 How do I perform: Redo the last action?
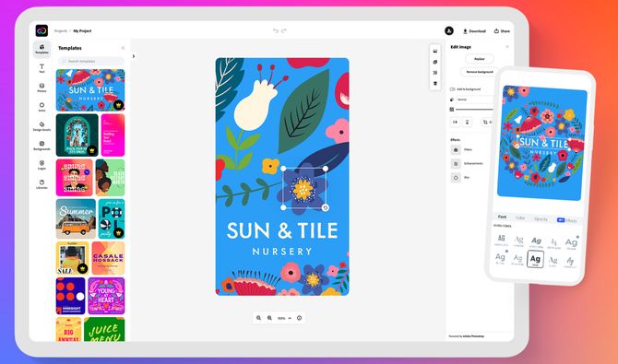click(x=284, y=30)
